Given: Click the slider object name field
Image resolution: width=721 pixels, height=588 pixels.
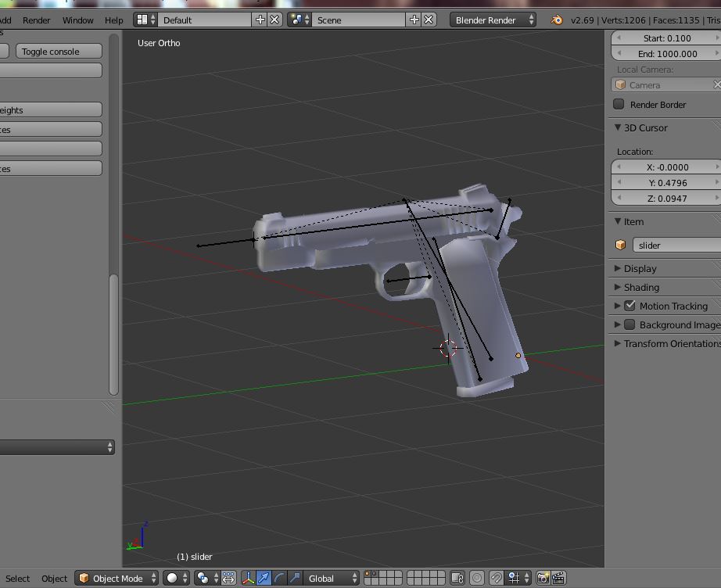Looking at the screenshot, I should click(676, 246).
